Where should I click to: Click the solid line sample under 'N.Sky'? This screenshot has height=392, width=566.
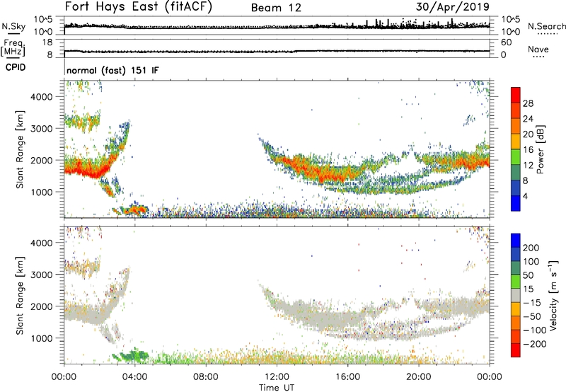[13, 34]
